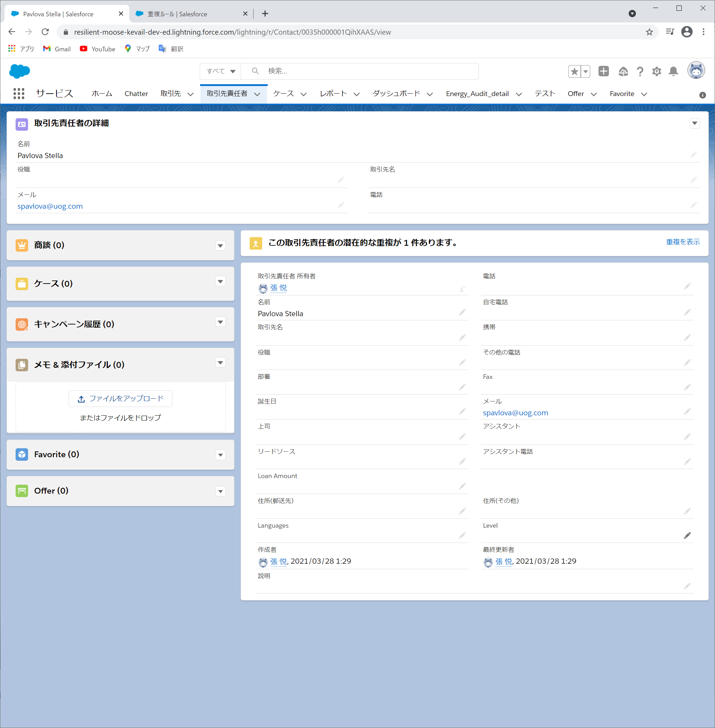The height and width of the screenshot is (728, 715).
Task: Switch to the Chatter tab
Action: [x=136, y=94]
